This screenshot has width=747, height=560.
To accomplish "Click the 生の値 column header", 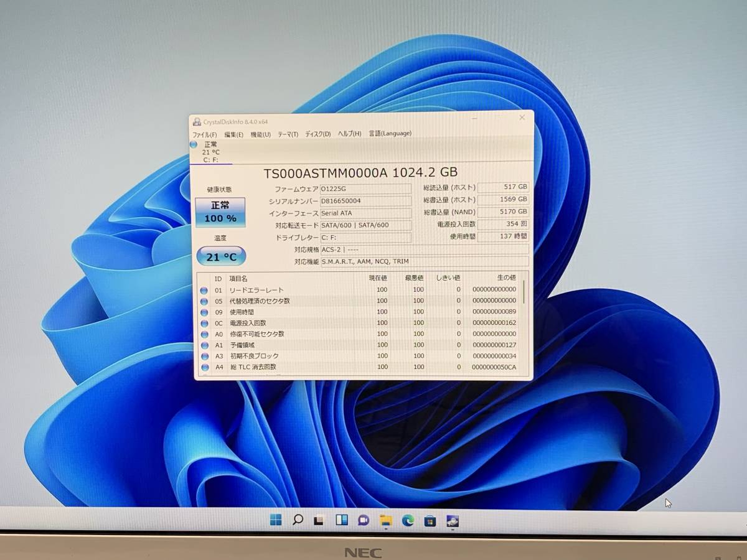I will pyautogui.click(x=506, y=278).
